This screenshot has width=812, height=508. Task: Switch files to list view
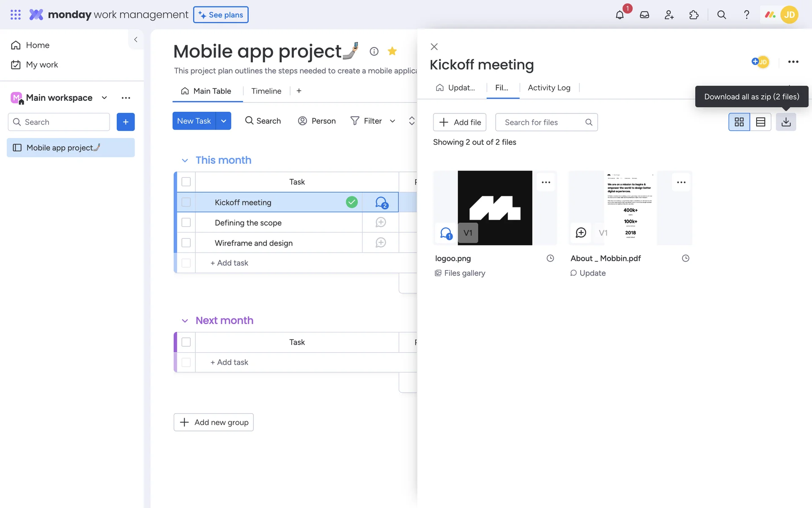pyautogui.click(x=760, y=122)
